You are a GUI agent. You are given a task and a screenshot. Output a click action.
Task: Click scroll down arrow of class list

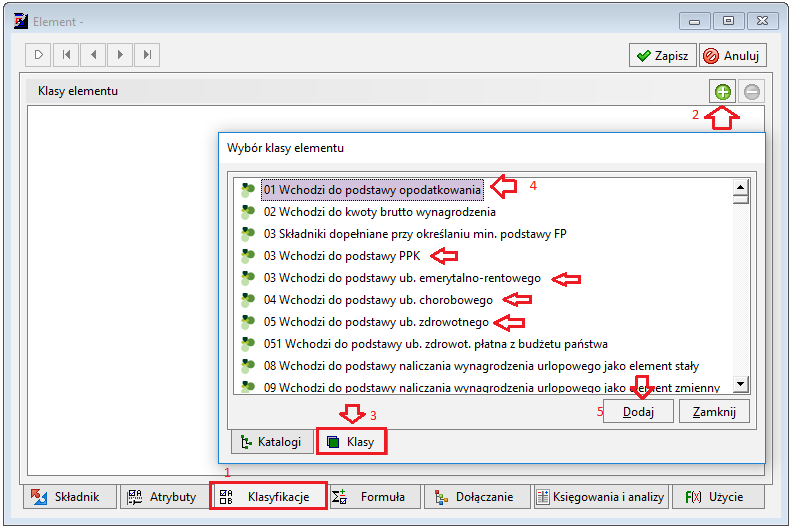pyautogui.click(x=740, y=384)
